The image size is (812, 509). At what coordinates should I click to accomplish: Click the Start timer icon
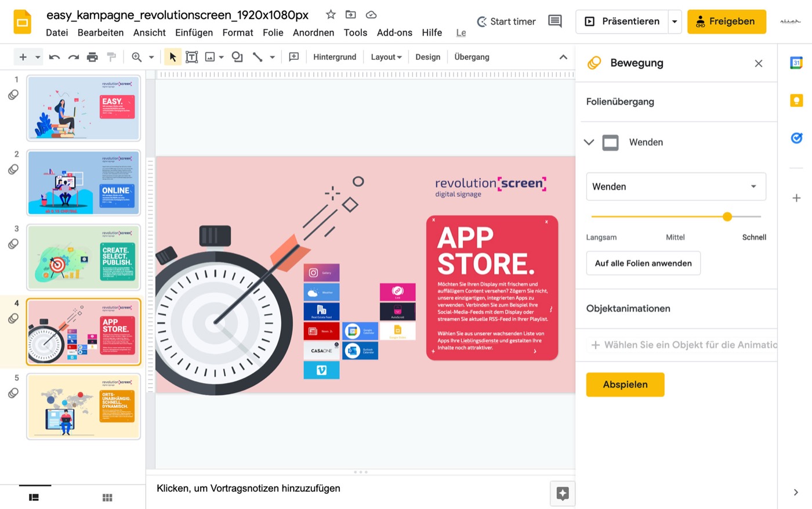482,21
